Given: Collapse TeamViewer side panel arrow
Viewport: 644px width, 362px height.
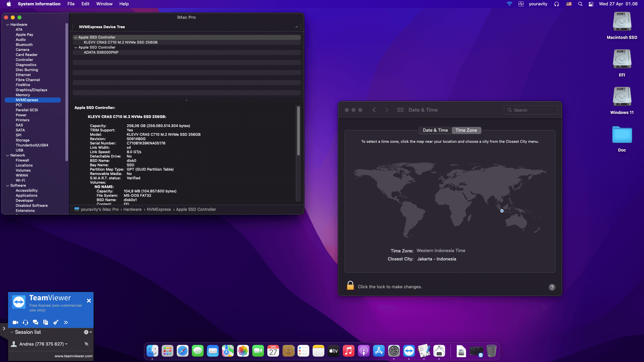Looking at the screenshot, I should tap(4, 328).
